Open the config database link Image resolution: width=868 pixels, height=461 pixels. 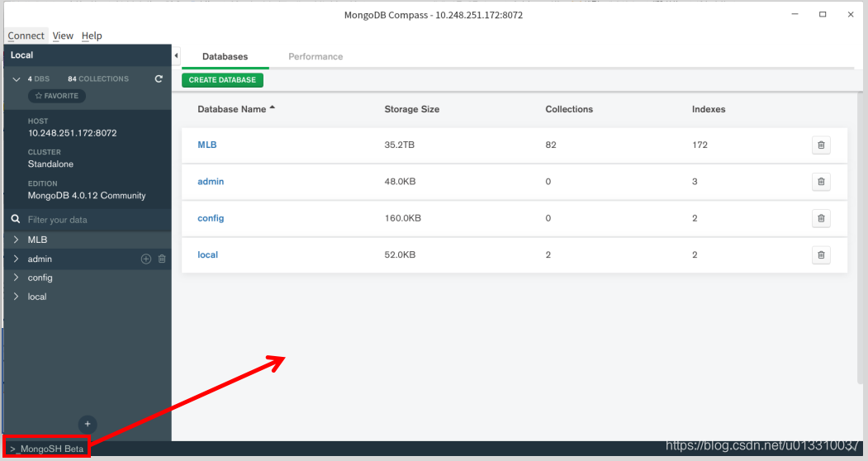pos(211,218)
